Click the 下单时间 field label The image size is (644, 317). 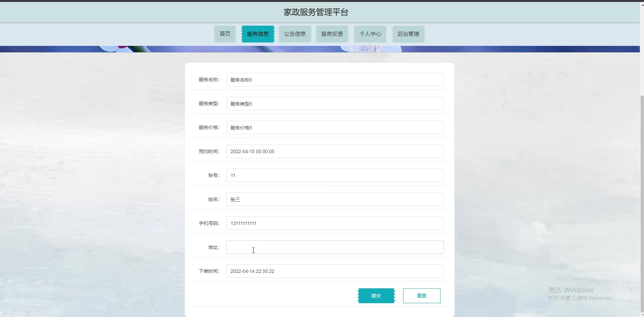(209, 271)
